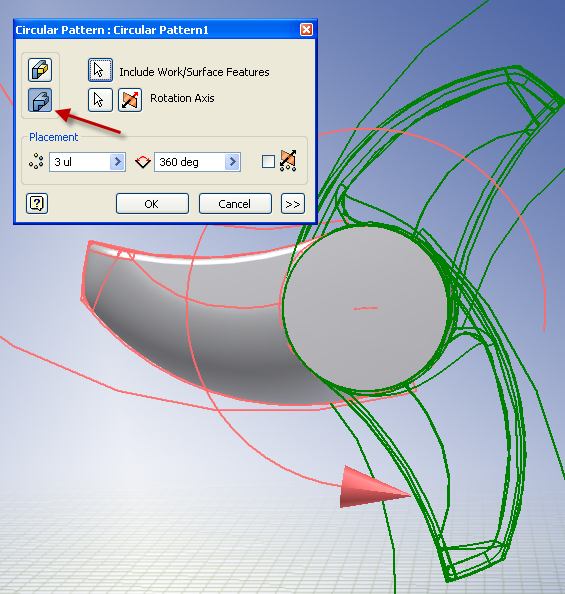Click the Rotation Axis selection arrow
This screenshot has height=594, width=565.
100,100
